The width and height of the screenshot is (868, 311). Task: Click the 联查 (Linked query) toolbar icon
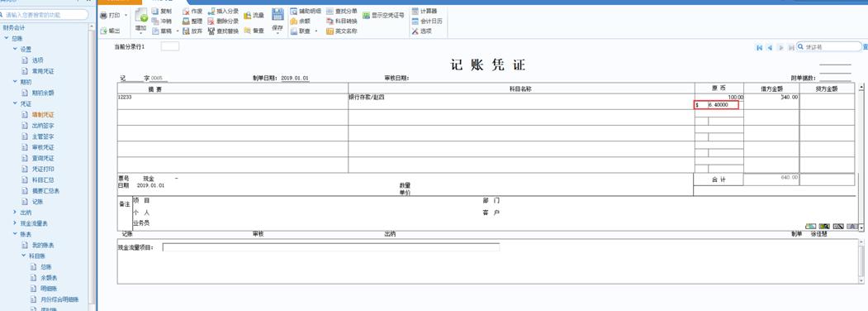[294, 31]
